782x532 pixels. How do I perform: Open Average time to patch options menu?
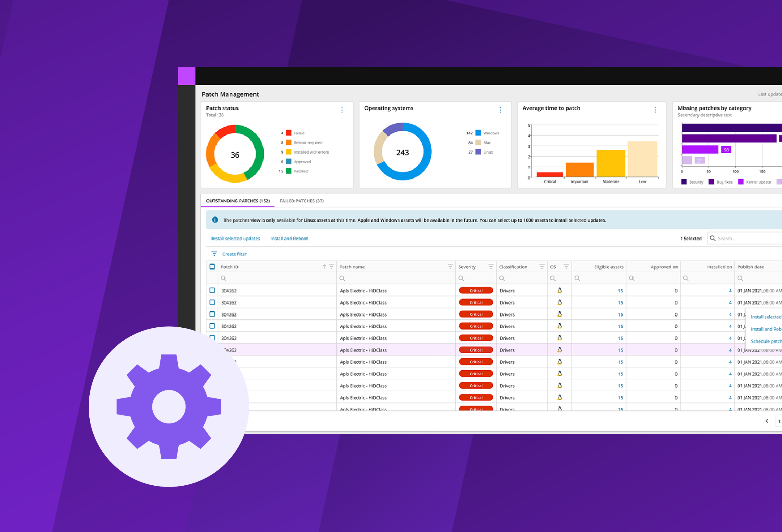coord(655,110)
